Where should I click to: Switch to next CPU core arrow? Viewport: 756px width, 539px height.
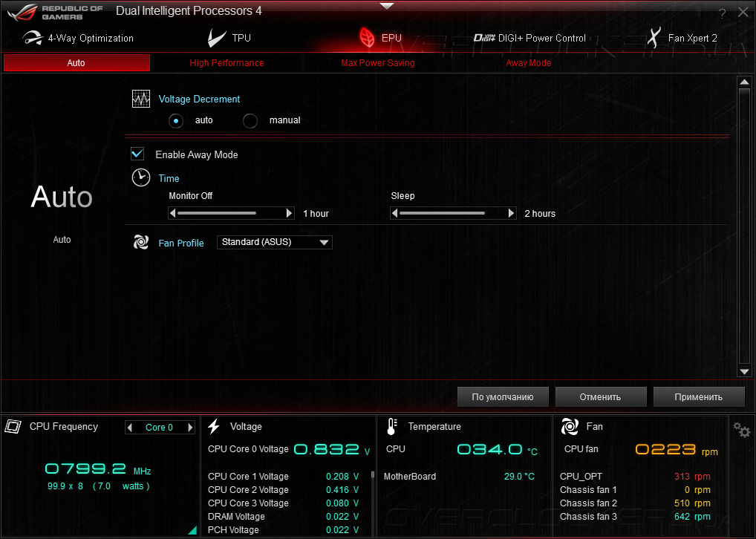coord(190,427)
